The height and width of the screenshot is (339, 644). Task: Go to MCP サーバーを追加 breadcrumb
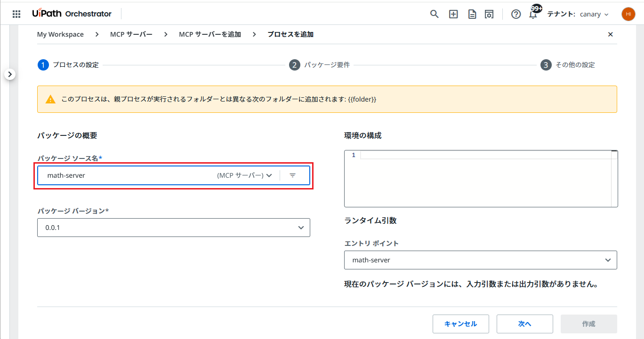(x=210, y=34)
